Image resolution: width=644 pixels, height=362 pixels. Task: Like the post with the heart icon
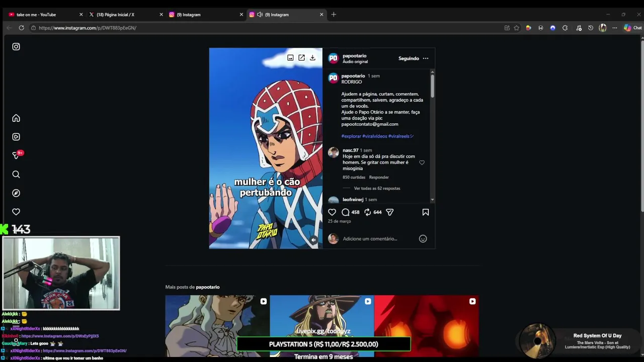click(332, 212)
